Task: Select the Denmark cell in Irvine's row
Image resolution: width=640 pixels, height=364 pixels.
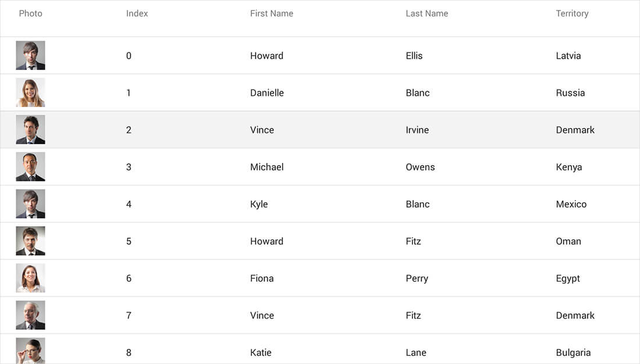Action: tap(575, 130)
